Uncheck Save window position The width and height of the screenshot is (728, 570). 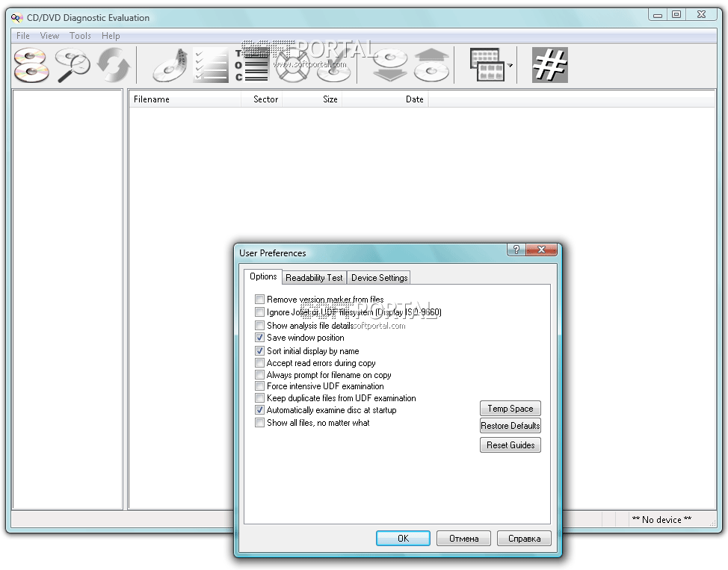(260, 338)
